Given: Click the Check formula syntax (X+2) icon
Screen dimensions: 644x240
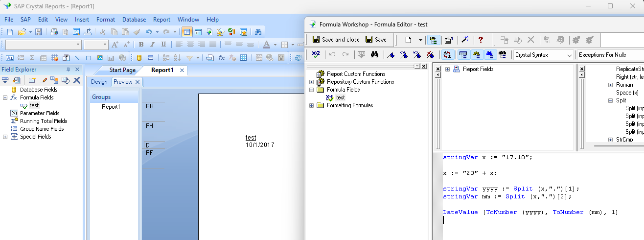Looking at the screenshot, I should (316, 55).
